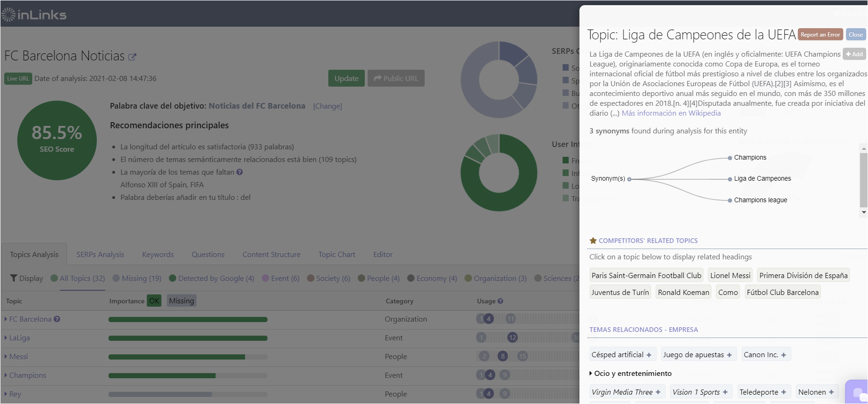Viewport: 868px width, 404px height.
Task: Toggle the OK importance filter
Action: [154, 301]
